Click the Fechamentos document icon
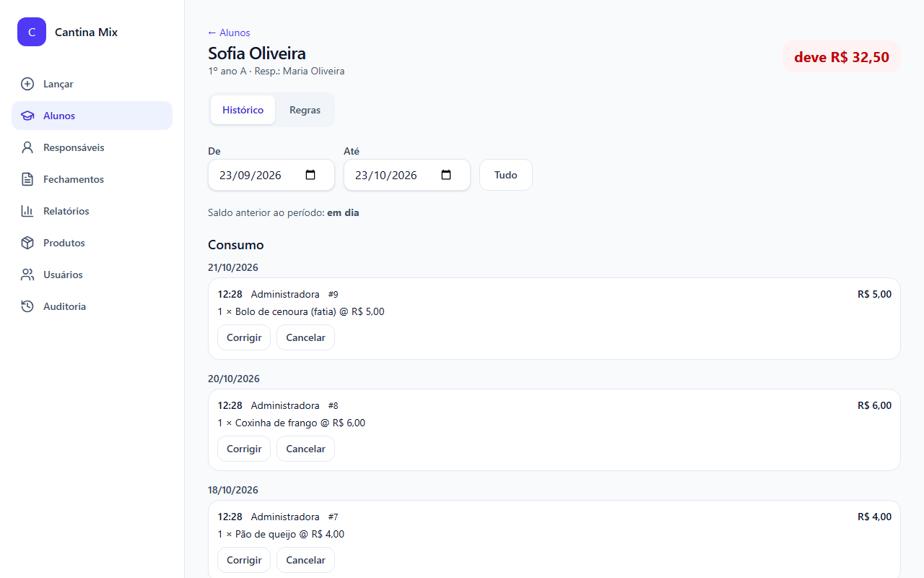Screen dimensions: 924x578 point(27,179)
